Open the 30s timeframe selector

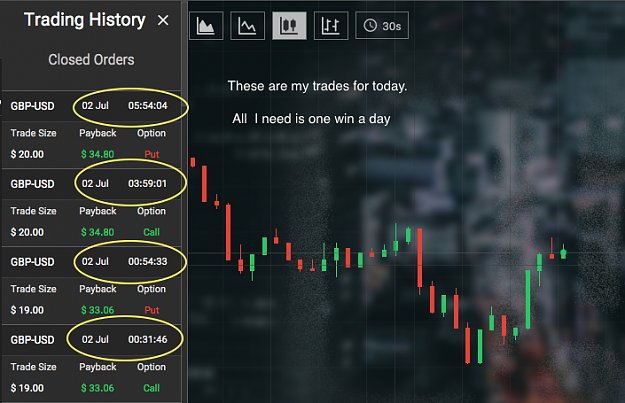point(382,26)
